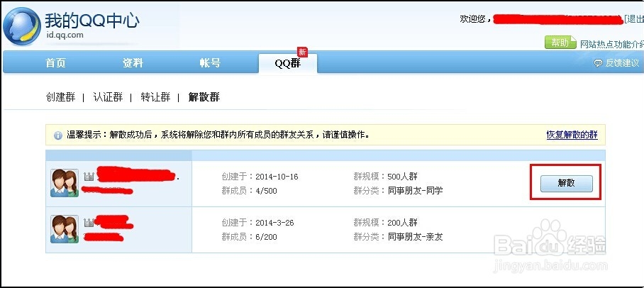Click the 创建于：2014-10-16 text

point(260,177)
